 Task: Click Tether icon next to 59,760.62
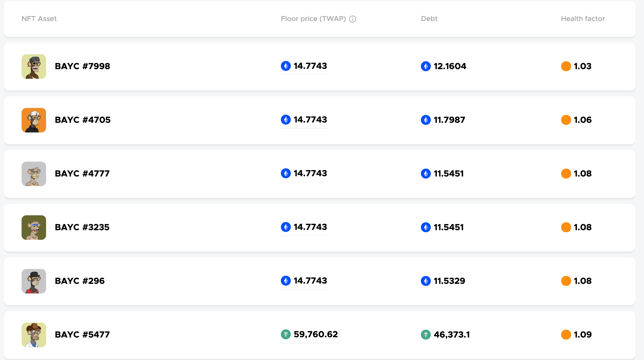[286, 334]
